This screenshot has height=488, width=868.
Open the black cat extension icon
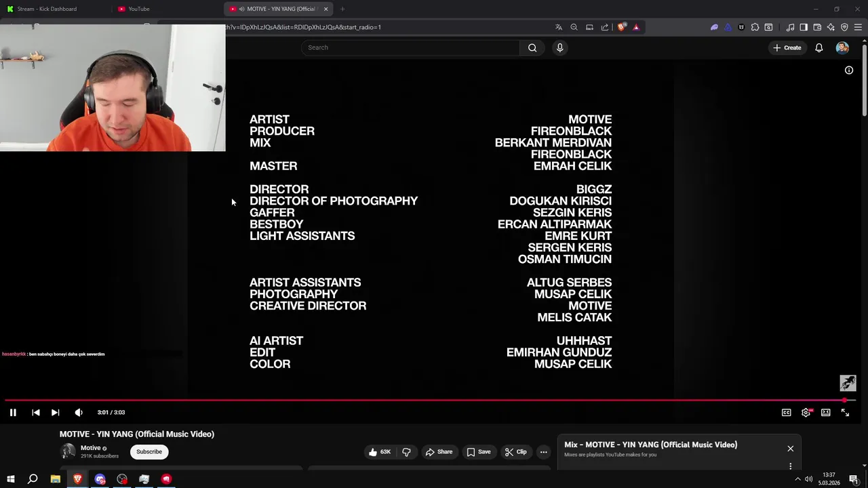pyautogui.click(x=741, y=27)
